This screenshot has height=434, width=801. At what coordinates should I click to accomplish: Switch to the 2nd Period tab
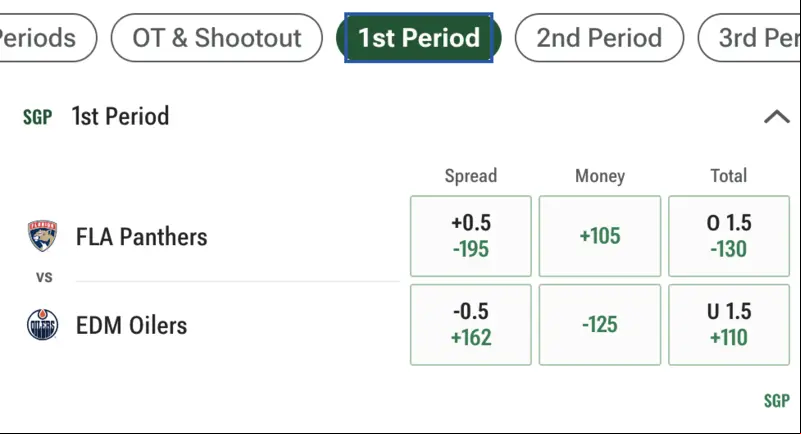pos(599,38)
